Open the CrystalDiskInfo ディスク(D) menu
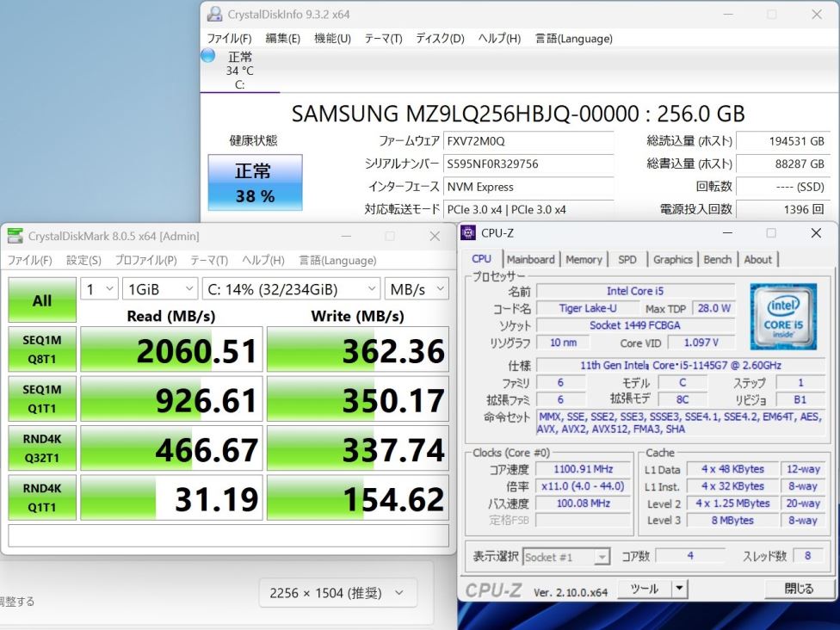Image resolution: width=840 pixels, height=630 pixels. click(440, 39)
